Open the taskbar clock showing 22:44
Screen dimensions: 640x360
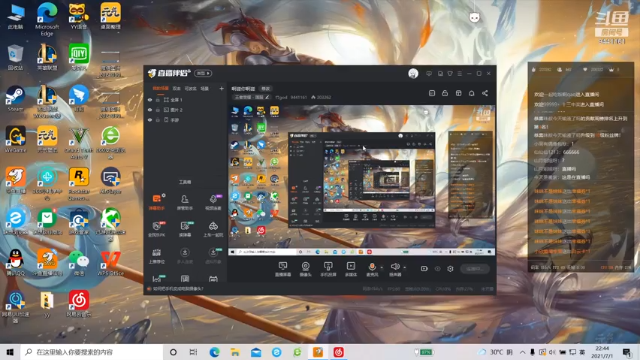point(602,352)
